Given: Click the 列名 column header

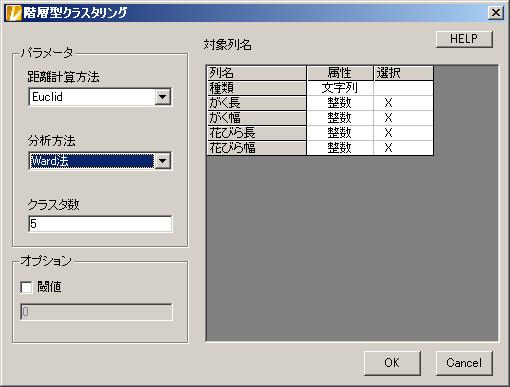Looking at the screenshot, I should (x=256, y=73).
